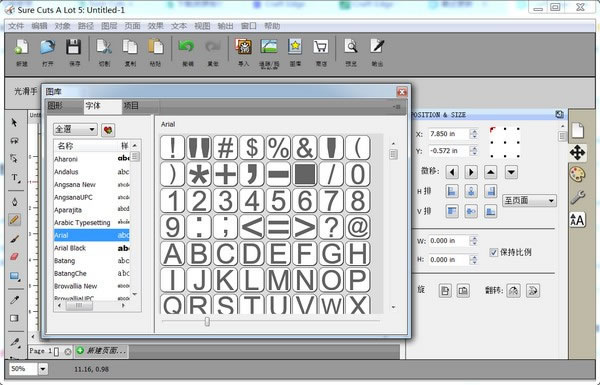The height and width of the screenshot is (385, 600).
Task: Click the New document toolbar icon
Action: click(22, 47)
